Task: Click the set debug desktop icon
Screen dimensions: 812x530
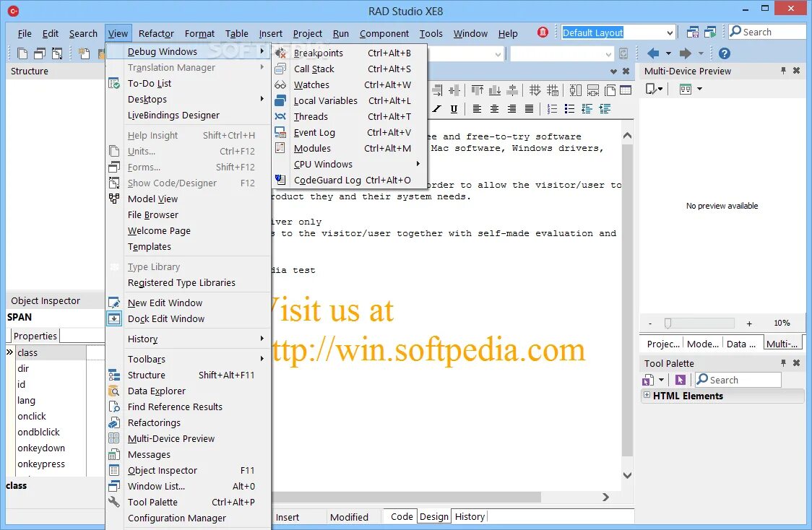Action: tap(710, 32)
